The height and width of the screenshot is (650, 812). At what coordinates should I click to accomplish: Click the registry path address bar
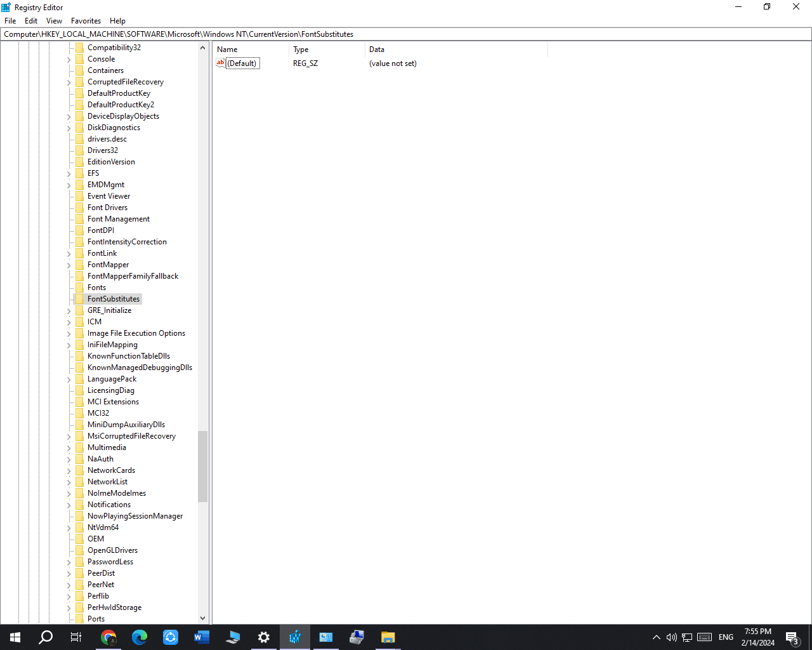pyautogui.click(x=406, y=34)
